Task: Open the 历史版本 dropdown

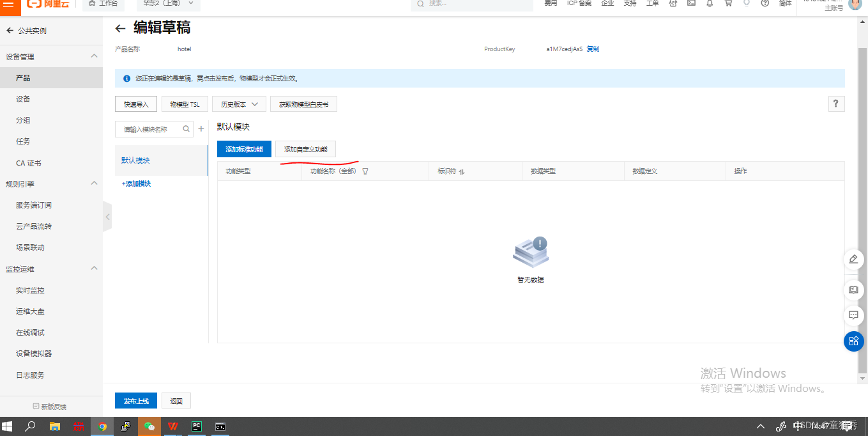Action: pos(239,104)
